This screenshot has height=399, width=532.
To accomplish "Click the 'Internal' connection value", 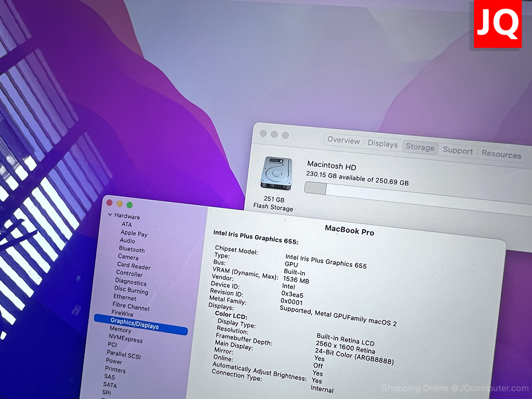I will (322, 389).
